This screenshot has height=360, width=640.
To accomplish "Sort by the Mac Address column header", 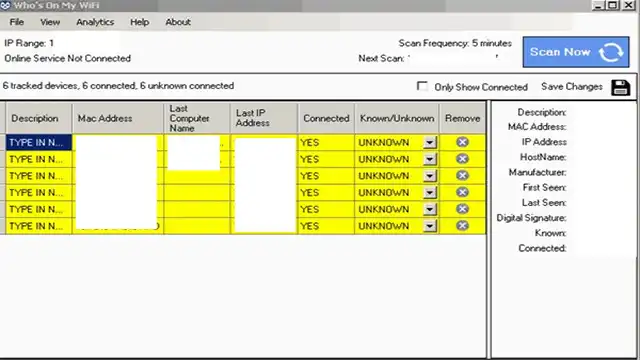I will (x=118, y=118).
